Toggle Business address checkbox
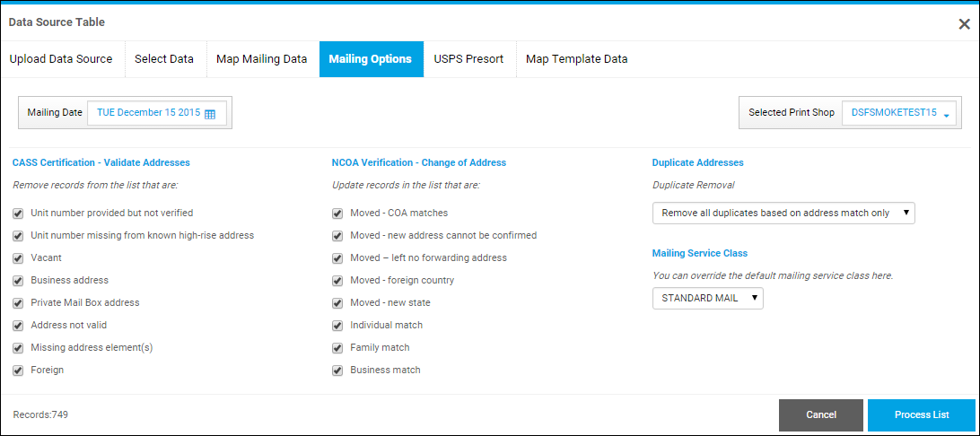 [x=18, y=281]
